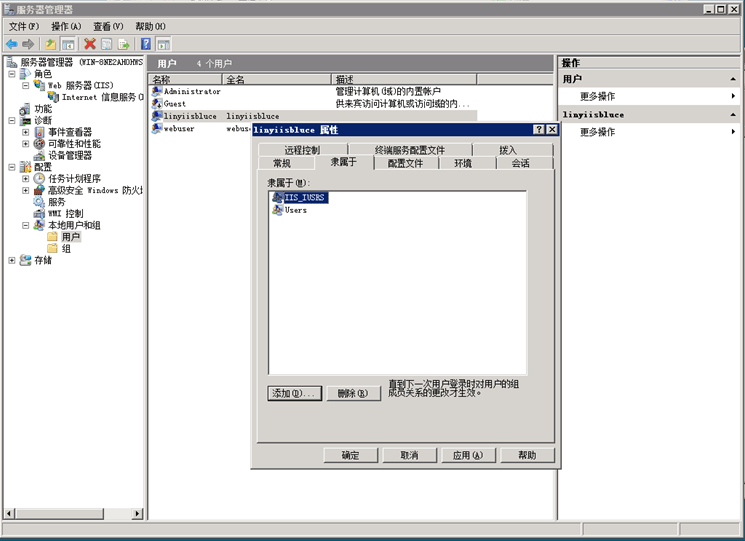The height and width of the screenshot is (541, 745).
Task: Switch to the 常规 tab
Action: coord(281,163)
